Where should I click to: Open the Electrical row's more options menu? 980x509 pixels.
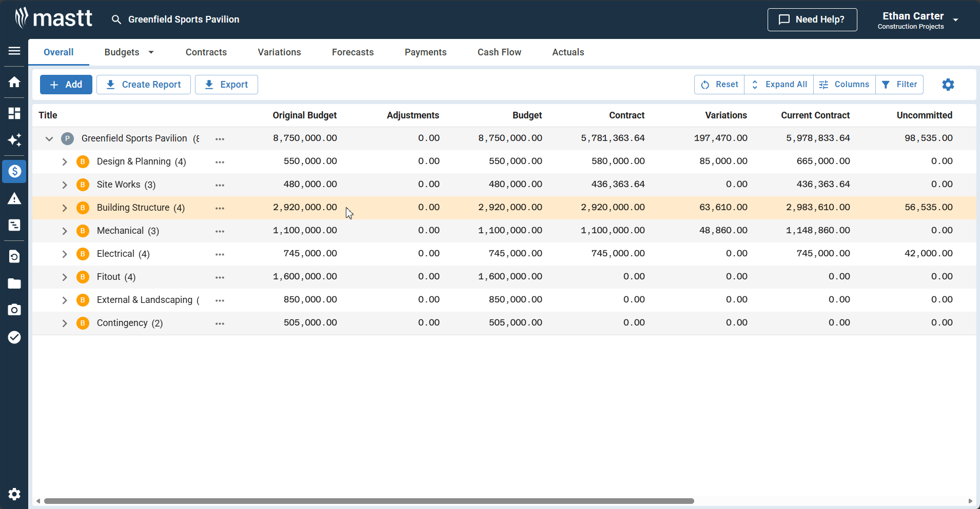pos(220,254)
